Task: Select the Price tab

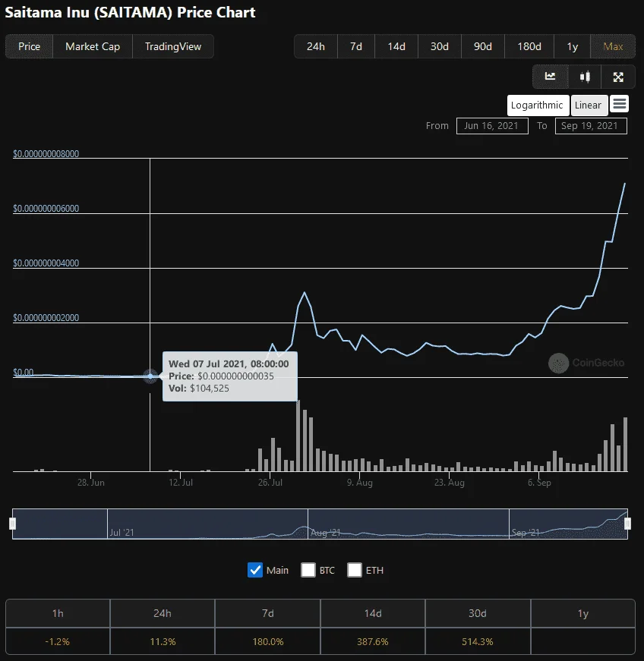Action: click(x=29, y=46)
